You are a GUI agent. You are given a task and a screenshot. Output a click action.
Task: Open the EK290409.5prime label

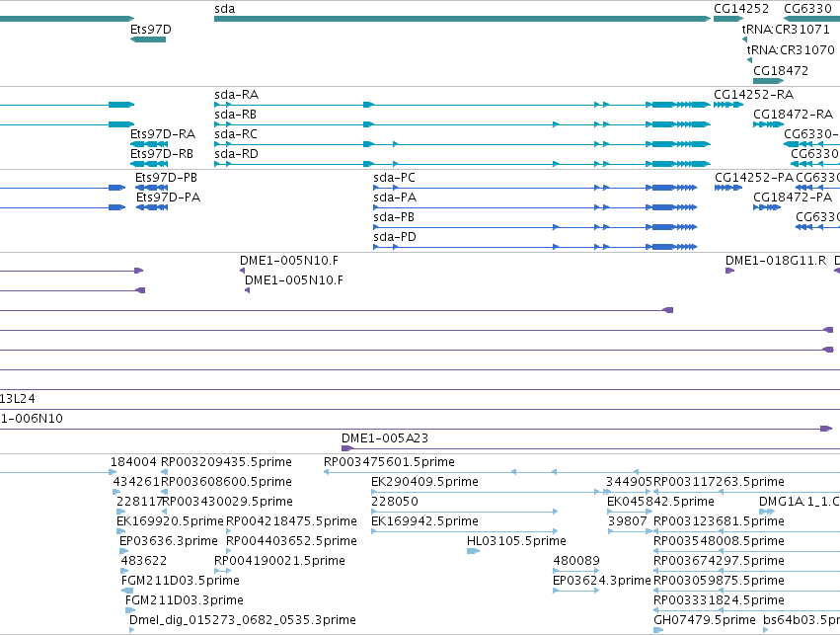click(424, 482)
